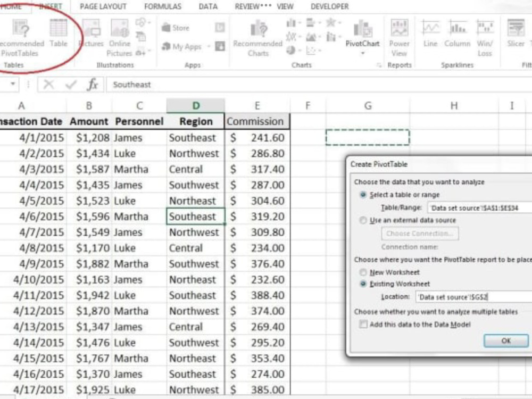The width and height of the screenshot is (532, 399).
Task: Click the Amount header cell
Action: click(89, 121)
